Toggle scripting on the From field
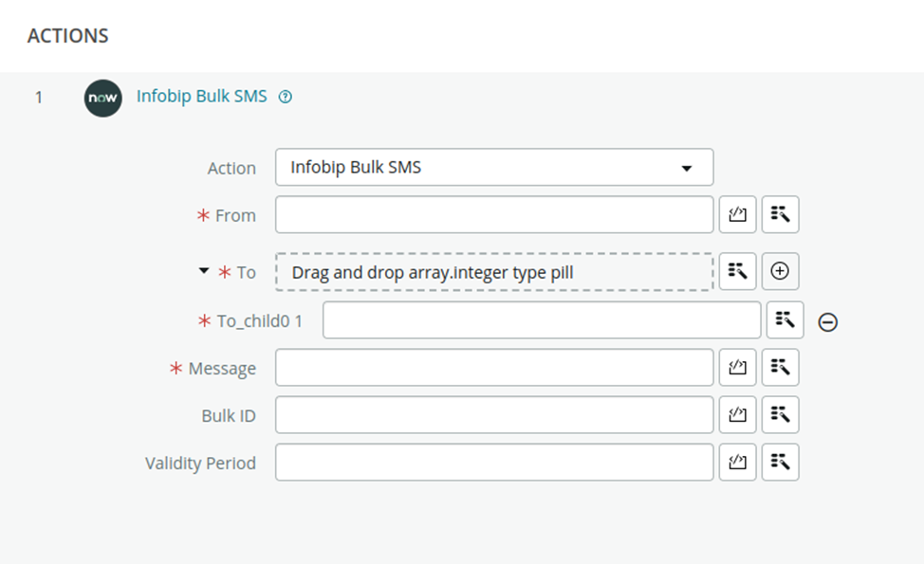 point(737,214)
